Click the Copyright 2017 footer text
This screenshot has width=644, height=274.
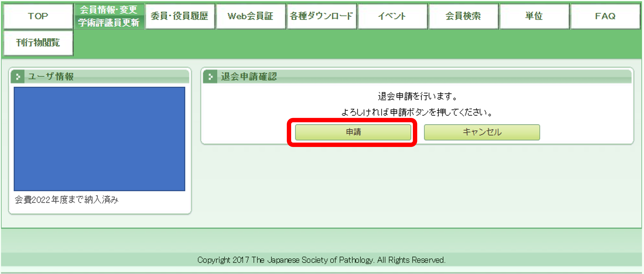tap(321, 260)
